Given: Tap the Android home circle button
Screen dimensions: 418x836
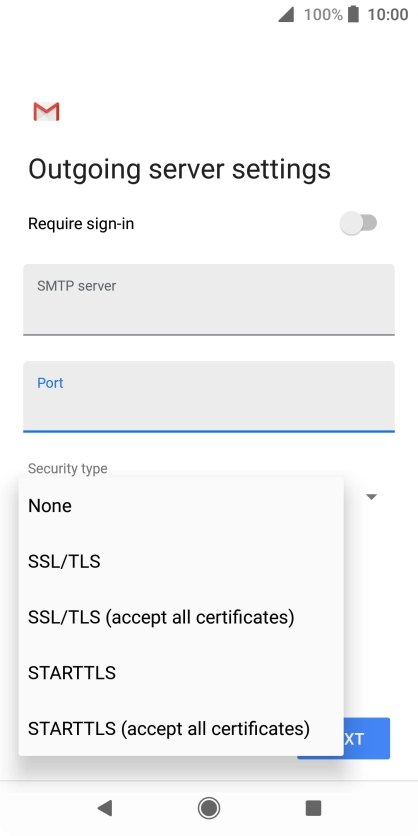Looking at the screenshot, I should click(x=209, y=808).
